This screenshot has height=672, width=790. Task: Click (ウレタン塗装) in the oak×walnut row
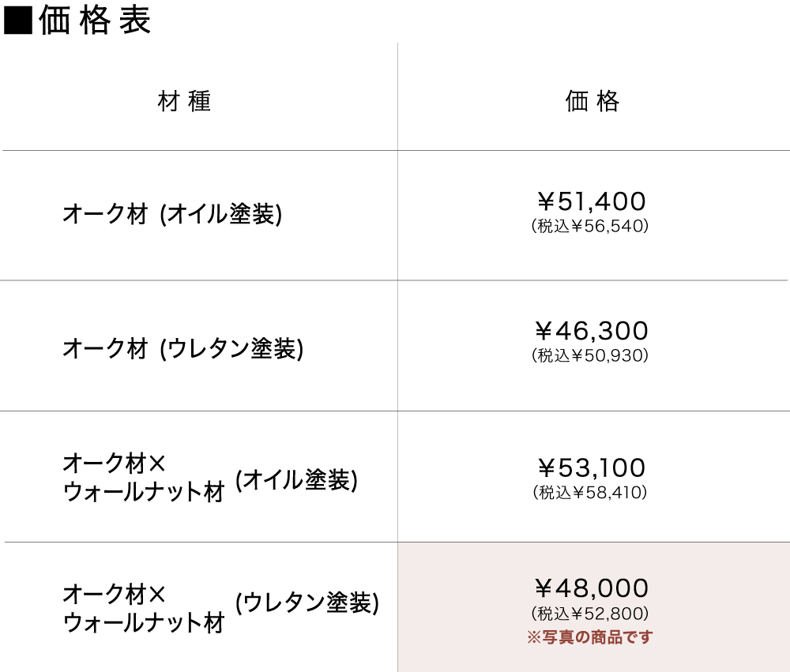(307, 603)
